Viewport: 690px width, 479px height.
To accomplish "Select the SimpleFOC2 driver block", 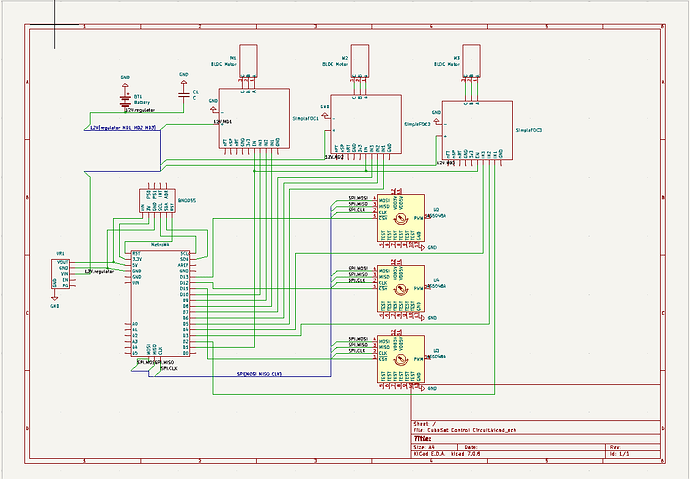I will [x=366, y=124].
